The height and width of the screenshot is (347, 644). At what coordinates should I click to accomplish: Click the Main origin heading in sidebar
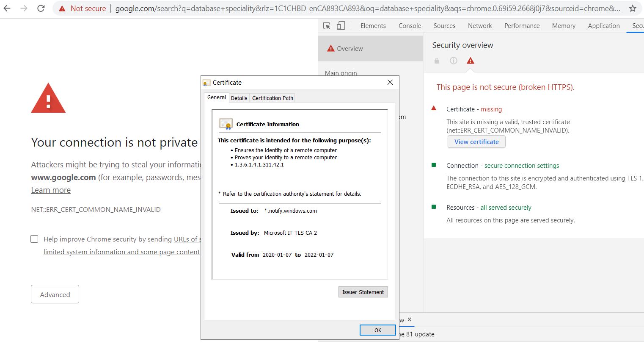click(341, 73)
